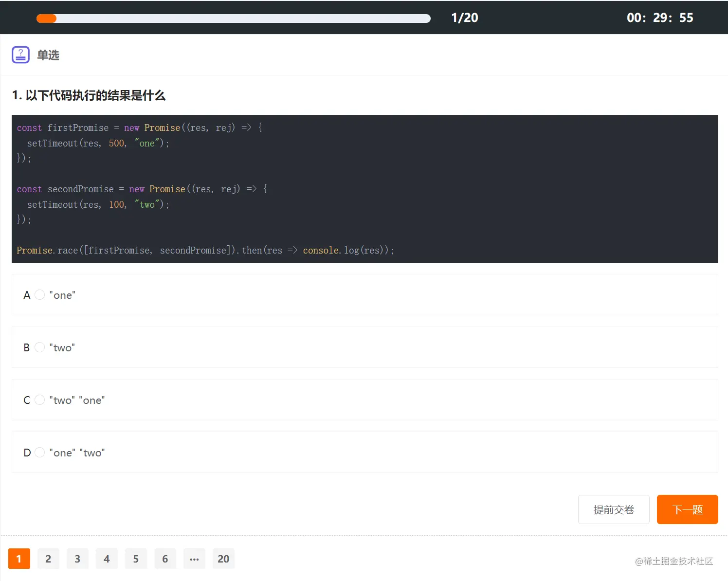Screen dimensions: 728x581
Task: Click the 单选 question type label
Action: pyautogui.click(x=48, y=55)
